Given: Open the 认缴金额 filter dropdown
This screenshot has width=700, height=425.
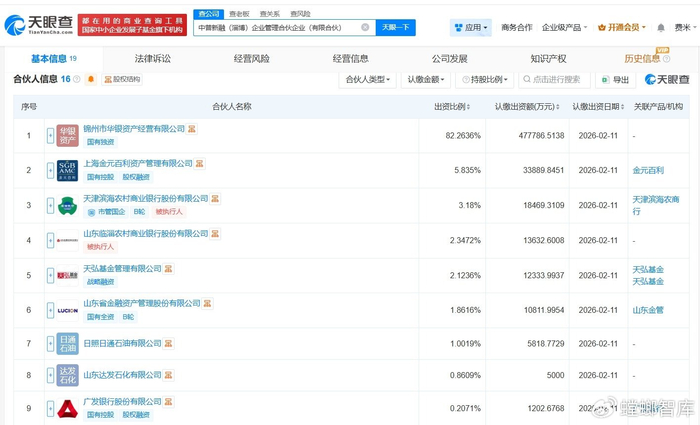Looking at the screenshot, I should coord(428,79).
